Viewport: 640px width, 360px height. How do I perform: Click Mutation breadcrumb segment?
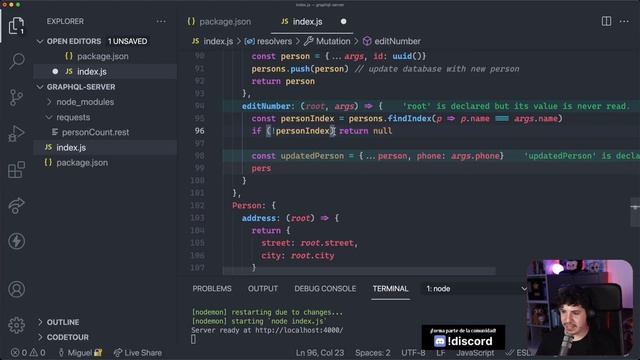click(327, 41)
